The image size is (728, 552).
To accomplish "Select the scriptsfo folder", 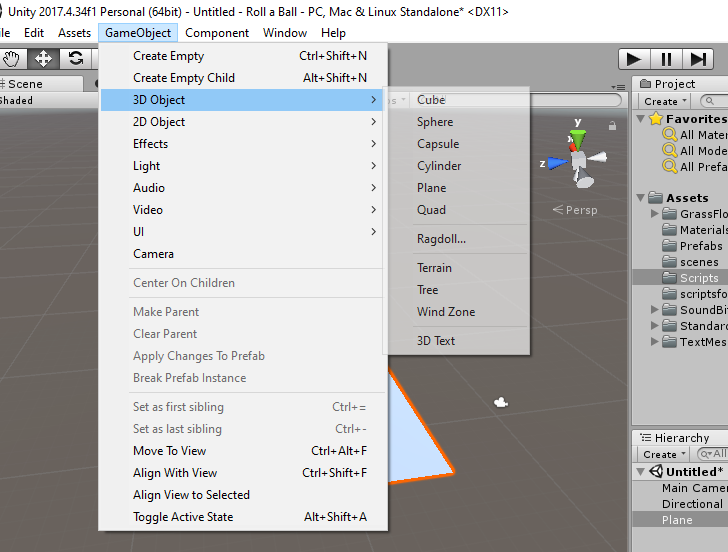I will (695, 294).
